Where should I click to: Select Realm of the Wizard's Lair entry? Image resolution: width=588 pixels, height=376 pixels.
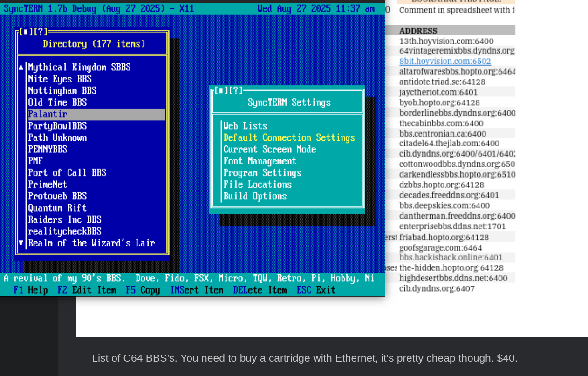tap(92, 243)
